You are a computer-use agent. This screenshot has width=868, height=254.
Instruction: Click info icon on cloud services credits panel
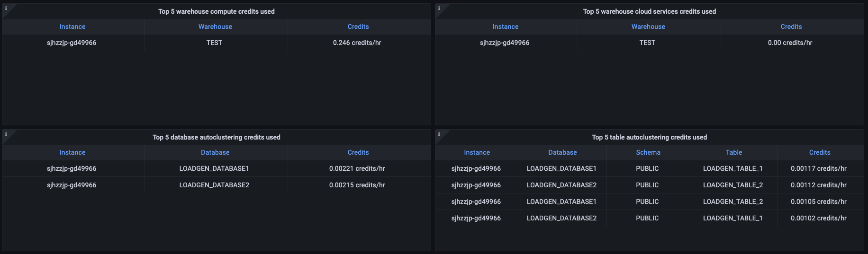439,8
